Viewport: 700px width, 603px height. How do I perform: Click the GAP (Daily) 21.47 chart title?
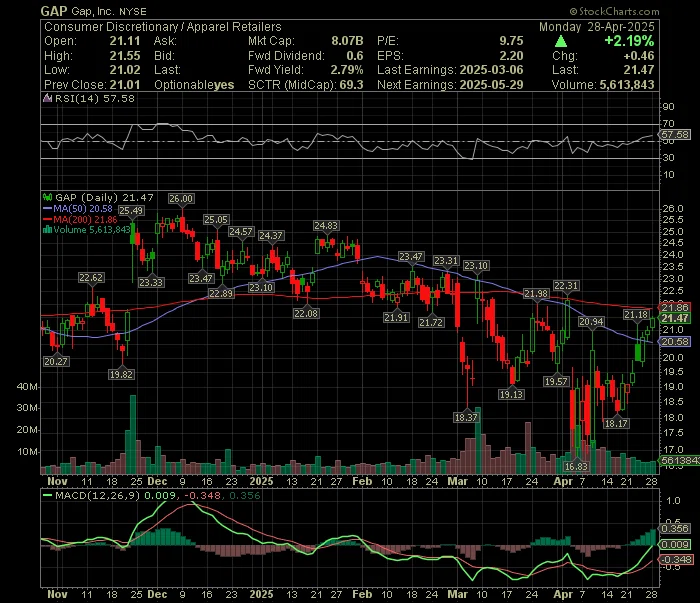pyautogui.click(x=104, y=197)
